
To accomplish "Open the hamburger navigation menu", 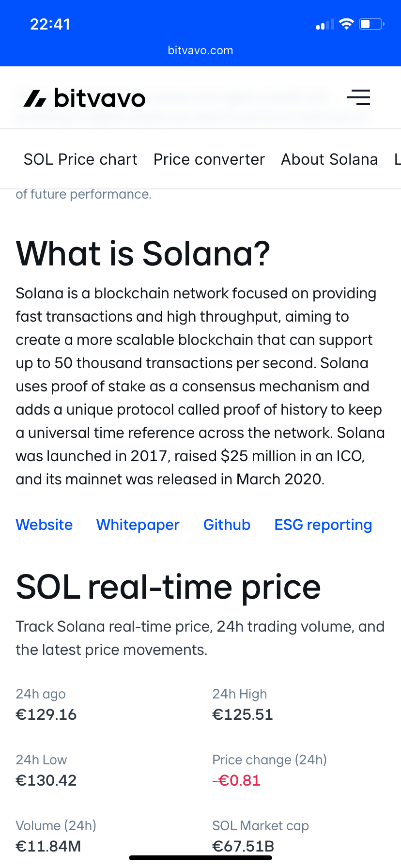I will click(x=358, y=97).
